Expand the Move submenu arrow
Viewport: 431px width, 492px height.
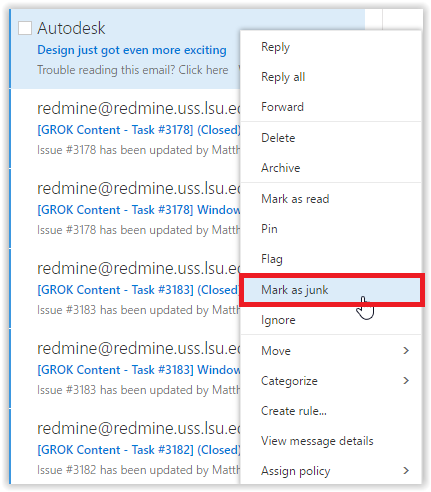coord(406,351)
